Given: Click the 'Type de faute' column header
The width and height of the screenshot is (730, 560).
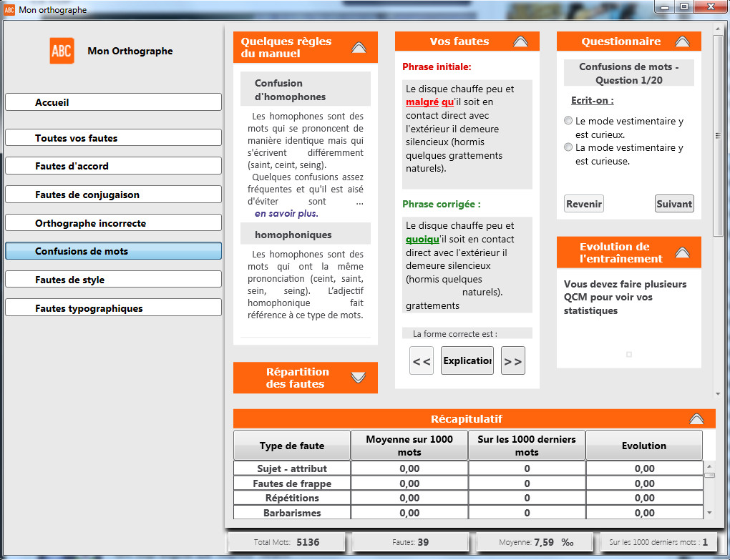Looking at the screenshot, I should point(292,446).
